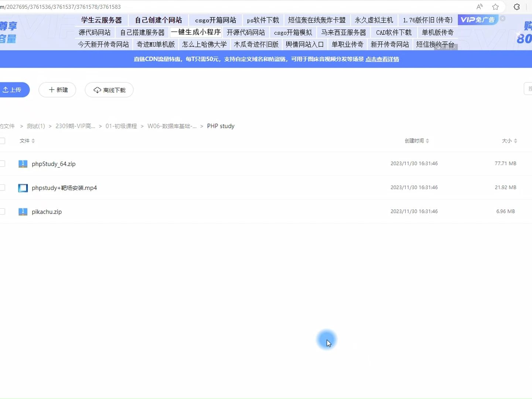Go to 测试(1) breadcrumb folder
Viewport: 532px width, 399px height.
pyautogui.click(x=36, y=126)
